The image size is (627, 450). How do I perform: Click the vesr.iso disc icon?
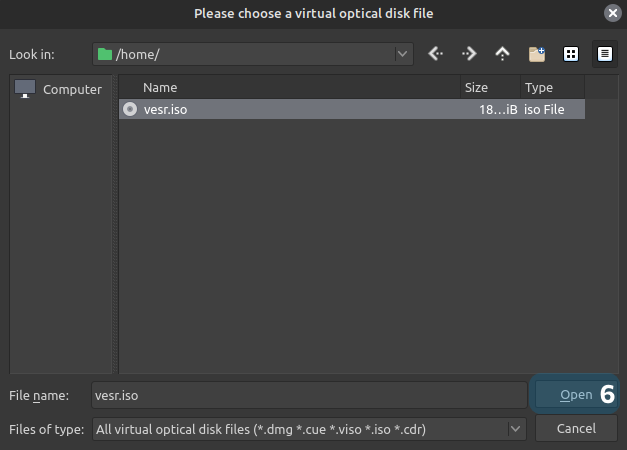130,110
